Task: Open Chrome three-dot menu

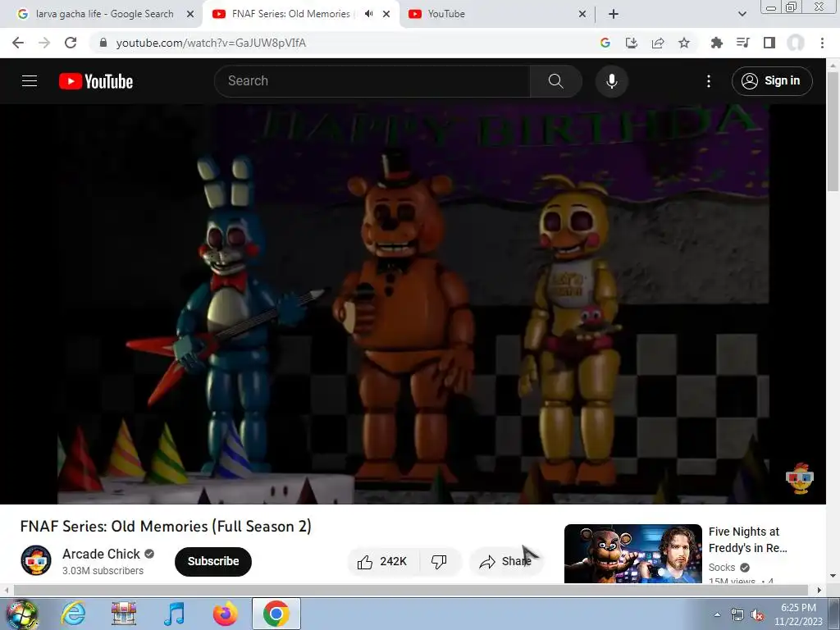Action: pyautogui.click(x=822, y=43)
